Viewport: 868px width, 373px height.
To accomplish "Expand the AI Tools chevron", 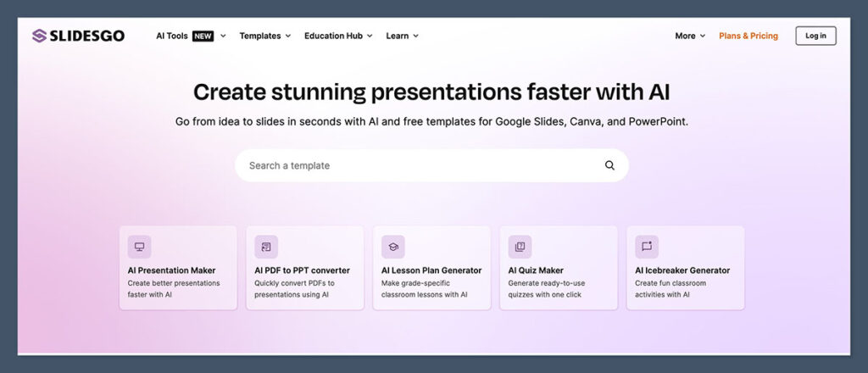I will 223,36.
